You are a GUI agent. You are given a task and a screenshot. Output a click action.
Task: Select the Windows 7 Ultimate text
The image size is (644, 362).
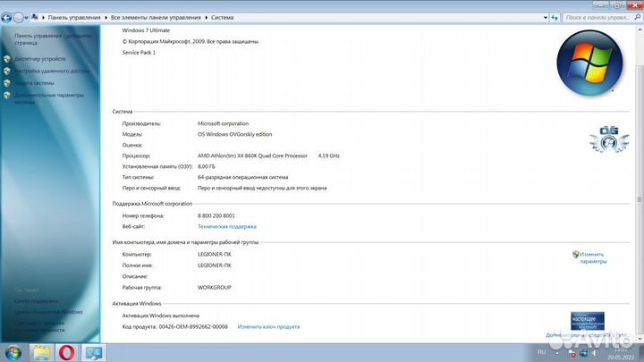(146, 30)
